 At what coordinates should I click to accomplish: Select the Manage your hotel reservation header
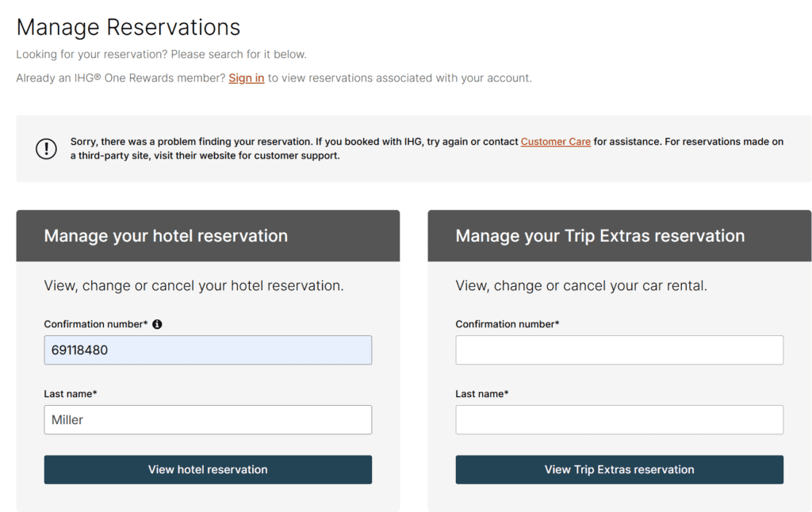[166, 236]
